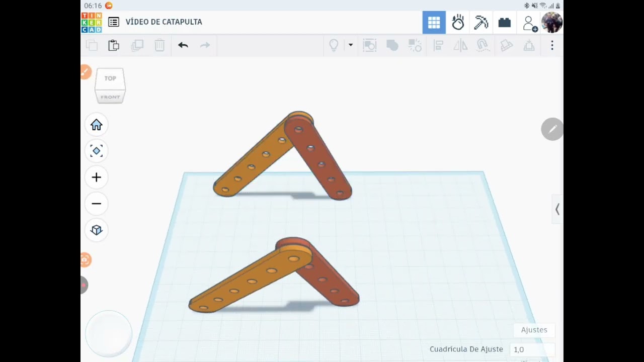This screenshot has height=362, width=644.
Task: Select the lower orange beam
Action: coord(243,286)
